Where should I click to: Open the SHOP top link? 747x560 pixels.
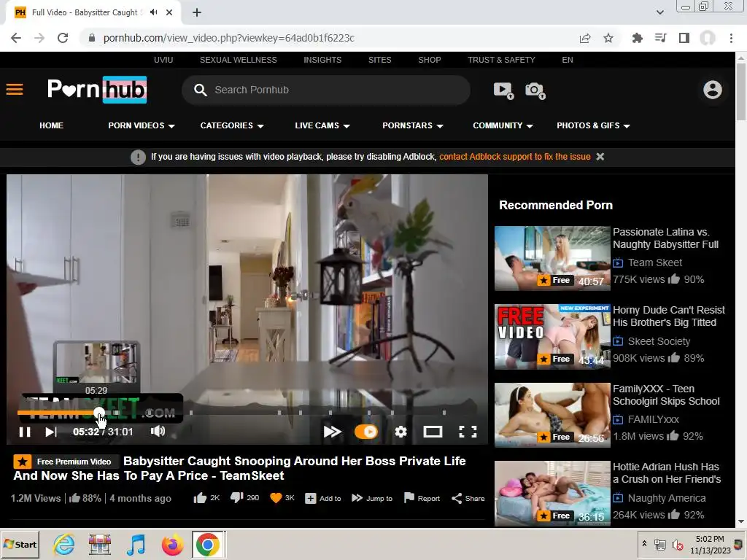pyautogui.click(x=430, y=60)
